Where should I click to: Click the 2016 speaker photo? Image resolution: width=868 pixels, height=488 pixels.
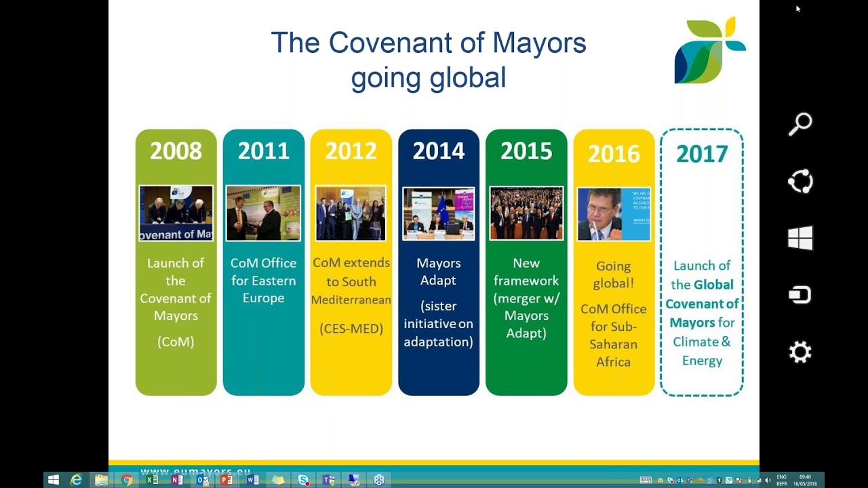click(614, 214)
